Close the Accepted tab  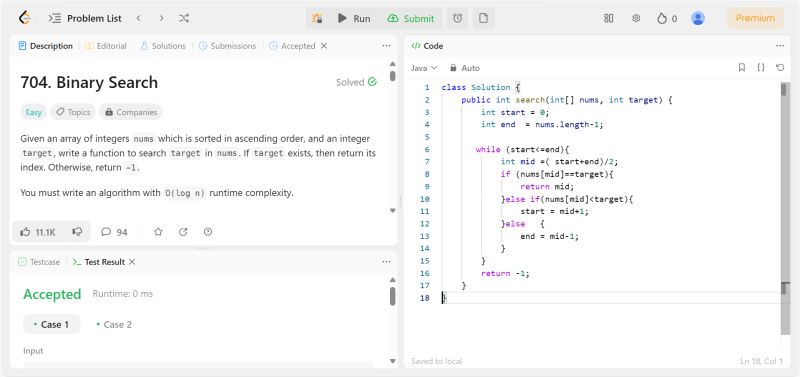click(323, 46)
